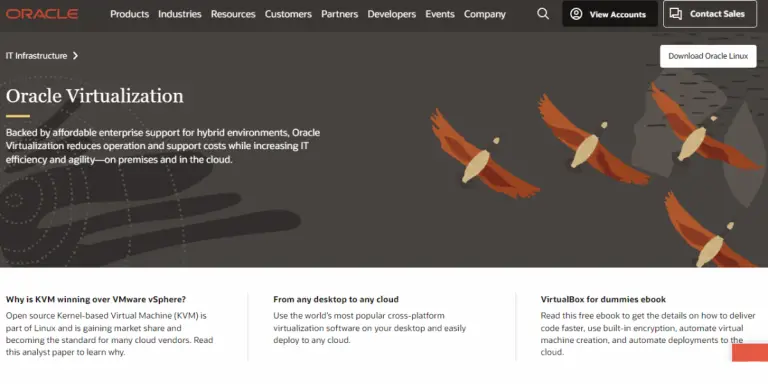
Task: Open the Developers menu
Action: [391, 14]
